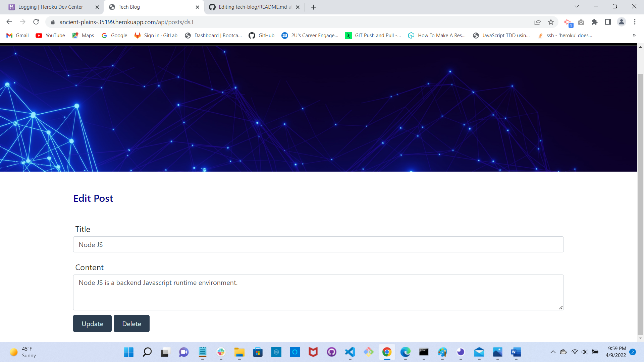Open the taskbar search magnifier

(147, 352)
